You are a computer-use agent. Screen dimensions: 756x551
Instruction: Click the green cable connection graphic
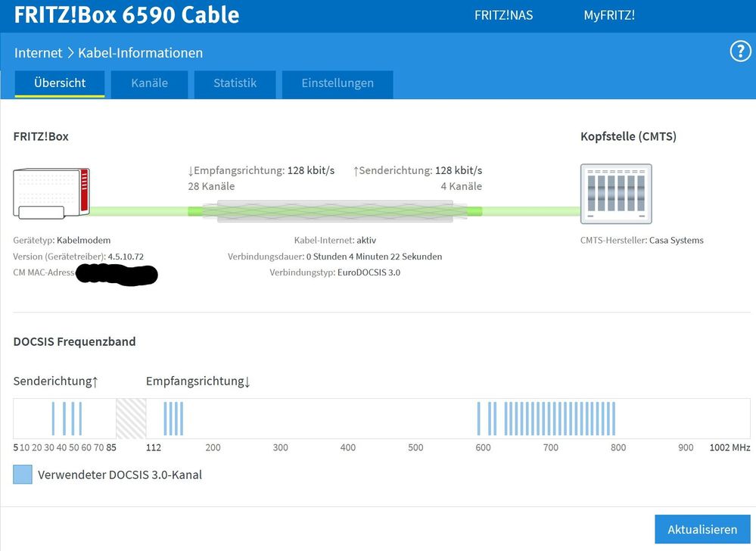tap(335, 211)
